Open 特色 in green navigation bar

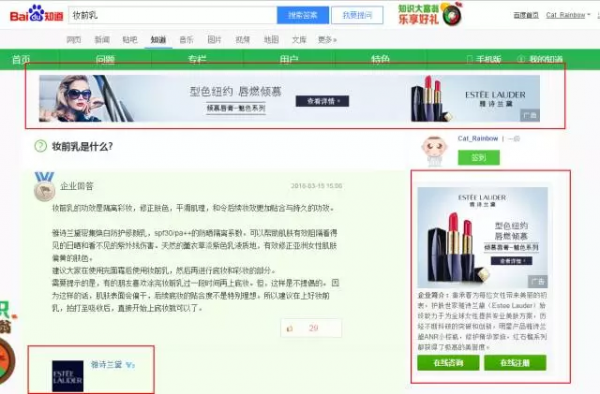point(380,59)
